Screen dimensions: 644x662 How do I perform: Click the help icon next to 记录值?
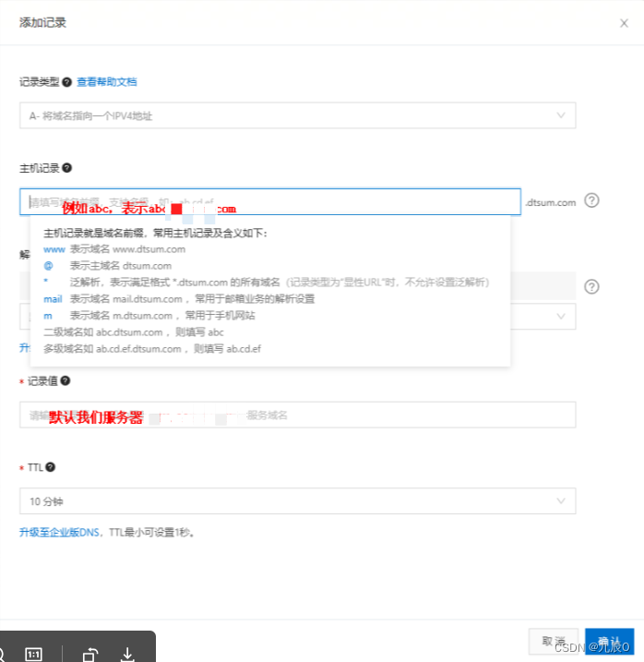pos(65,380)
